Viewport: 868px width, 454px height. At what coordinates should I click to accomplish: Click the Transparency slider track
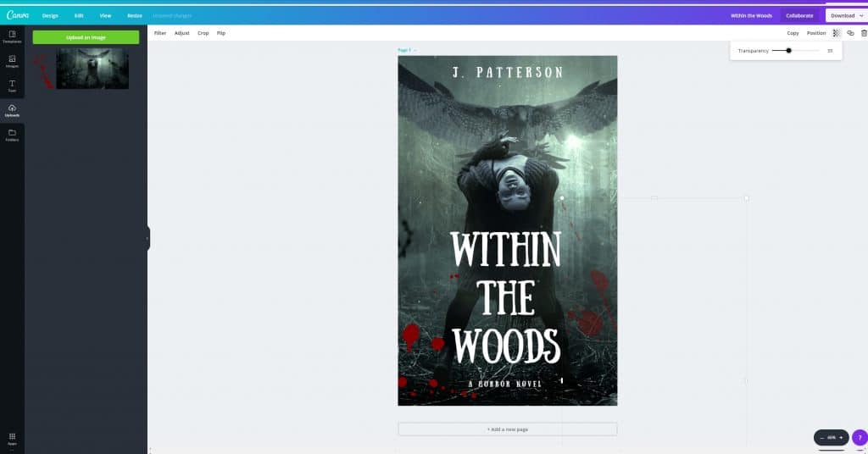tap(795, 51)
